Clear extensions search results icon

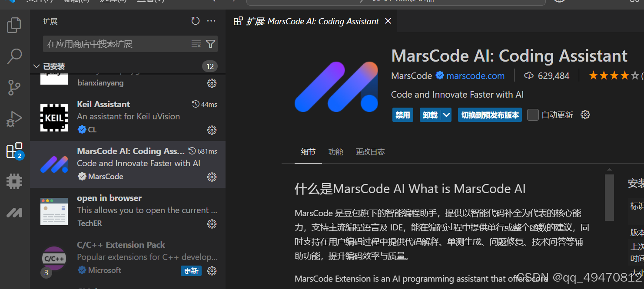click(196, 44)
